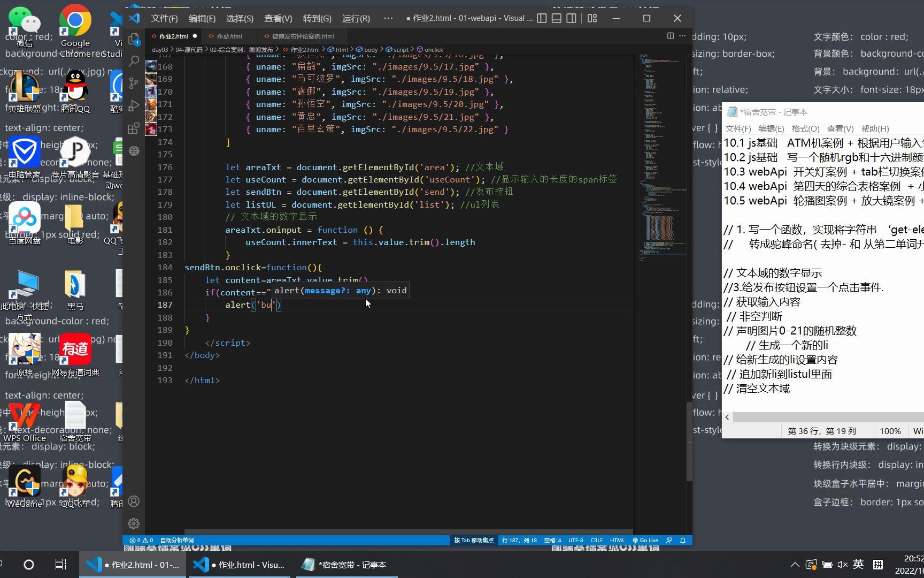Viewport: 924px width, 578px height.
Task: Open 查看(V) menu in Notepad window
Action: click(840, 129)
